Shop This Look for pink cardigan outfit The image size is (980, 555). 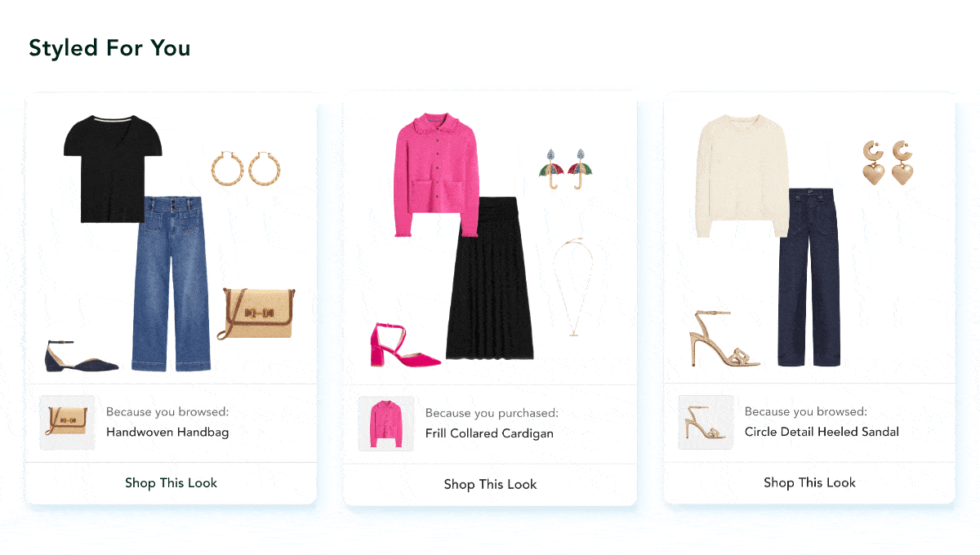point(490,484)
